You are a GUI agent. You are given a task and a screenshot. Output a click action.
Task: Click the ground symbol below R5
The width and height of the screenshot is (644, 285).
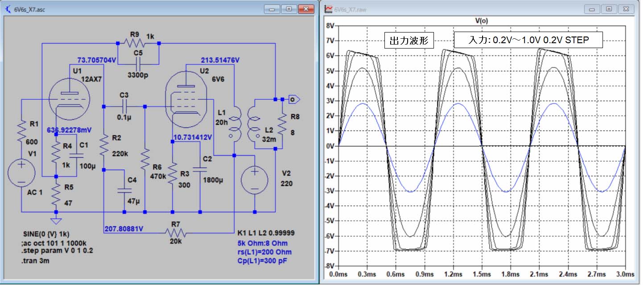(55, 220)
